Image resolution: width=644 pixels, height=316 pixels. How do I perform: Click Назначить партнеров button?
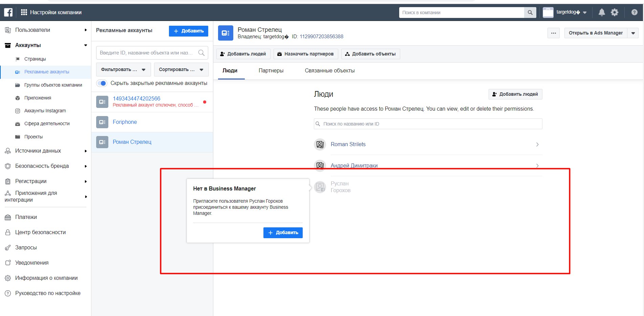(x=306, y=54)
